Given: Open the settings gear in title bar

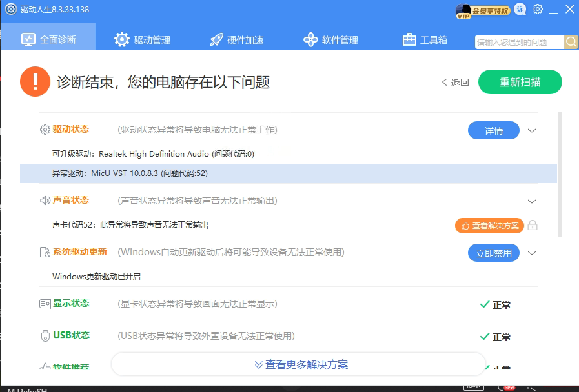Looking at the screenshot, I should pyautogui.click(x=538, y=9).
